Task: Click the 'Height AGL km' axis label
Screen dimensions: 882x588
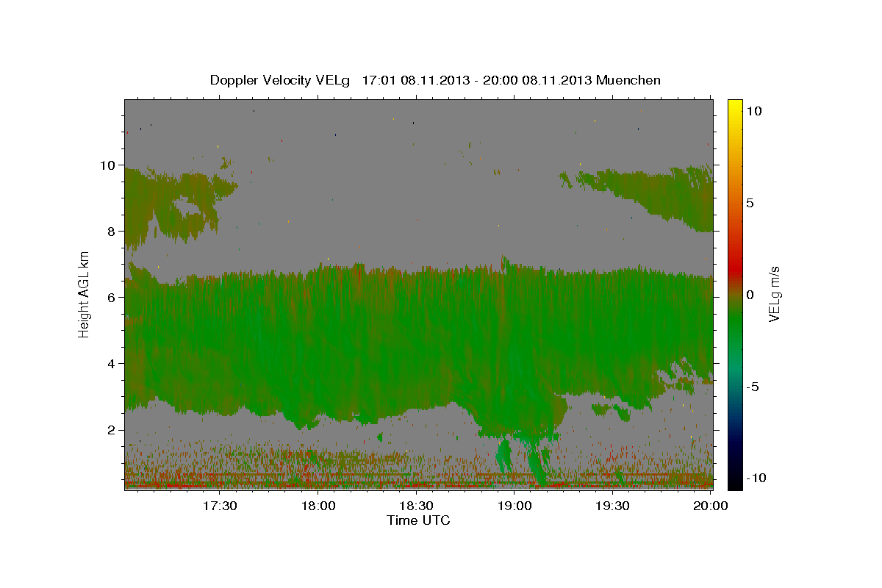Action: tap(85, 294)
